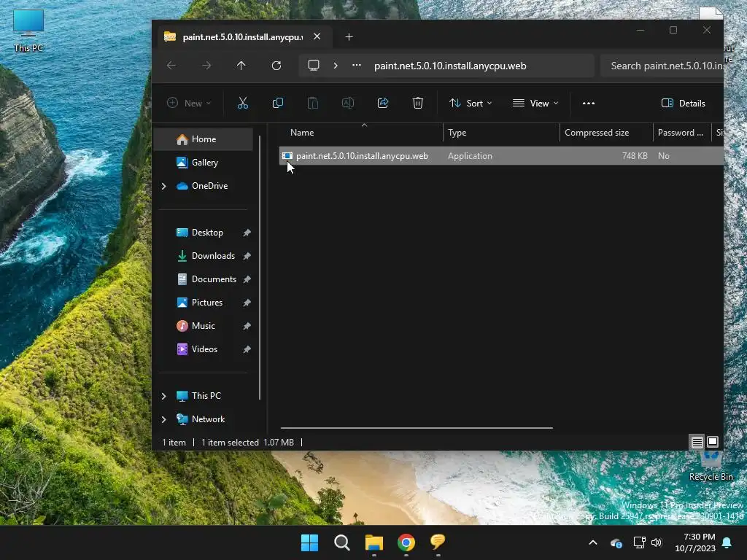Open the clock and date flyout
Screen dimensions: 747x560
point(694,542)
